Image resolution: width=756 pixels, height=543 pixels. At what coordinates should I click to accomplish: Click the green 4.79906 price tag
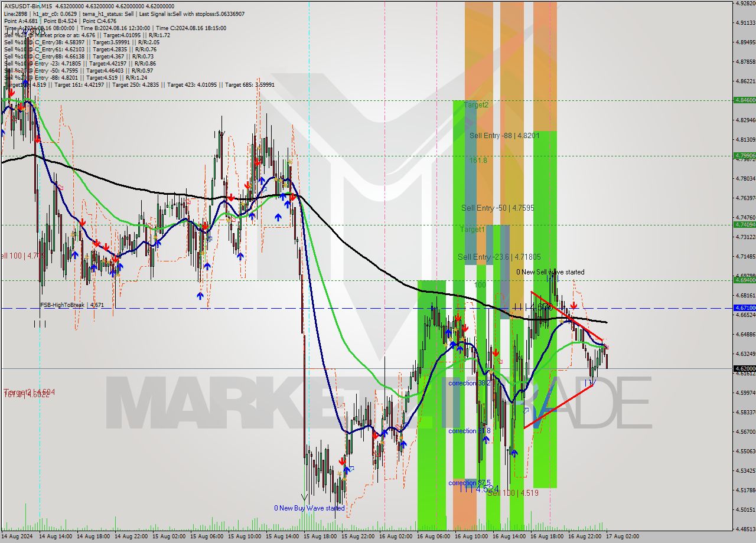pyautogui.click(x=744, y=156)
